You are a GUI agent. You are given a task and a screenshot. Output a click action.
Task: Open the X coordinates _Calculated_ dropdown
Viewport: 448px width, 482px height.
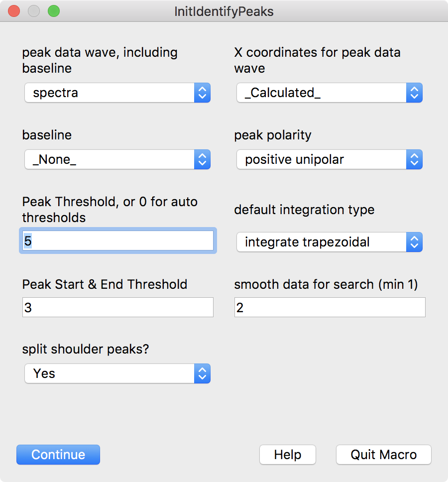(x=330, y=93)
